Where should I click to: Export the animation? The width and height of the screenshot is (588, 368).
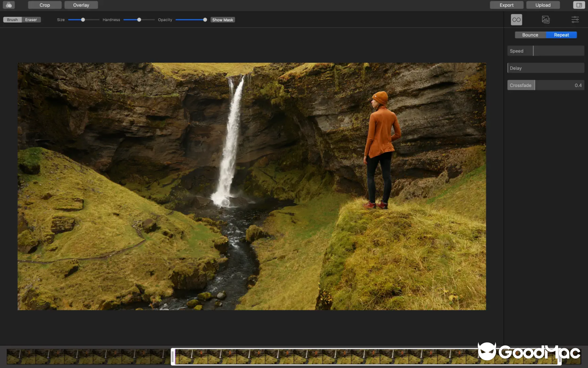point(506,5)
